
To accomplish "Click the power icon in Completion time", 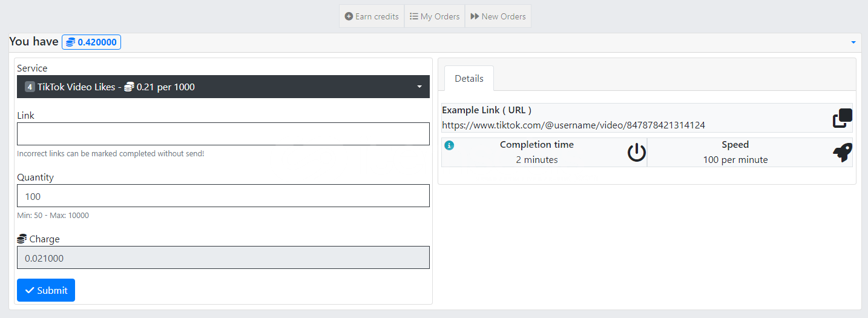I will (636, 153).
